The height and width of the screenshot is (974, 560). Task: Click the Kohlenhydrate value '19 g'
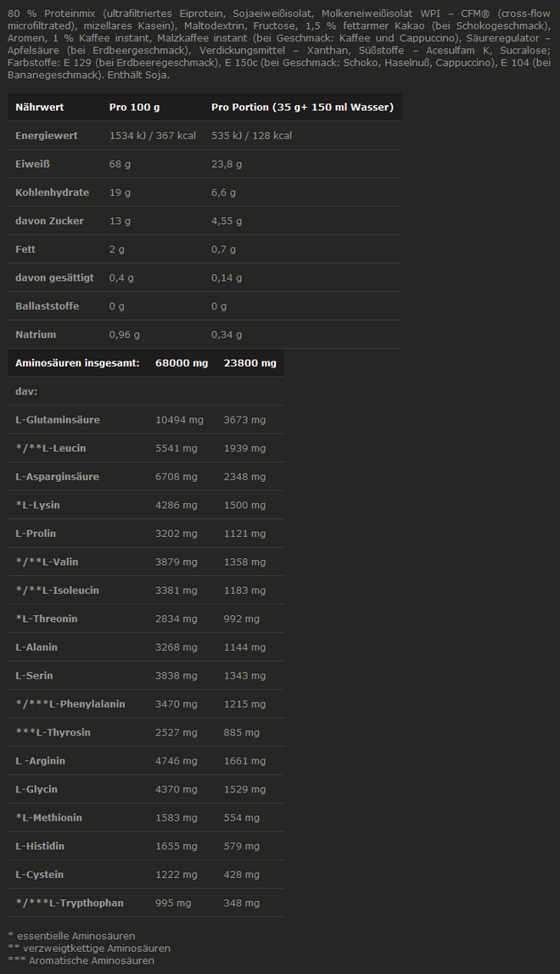(x=120, y=193)
